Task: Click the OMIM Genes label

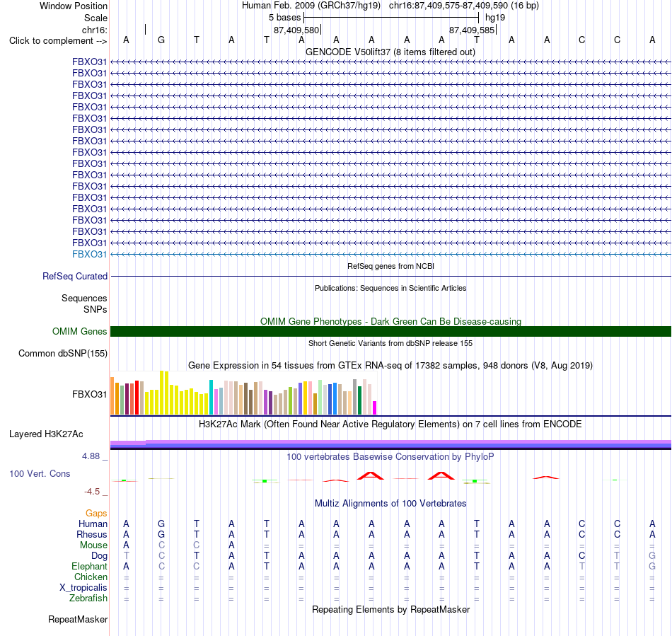Action: (x=79, y=331)
